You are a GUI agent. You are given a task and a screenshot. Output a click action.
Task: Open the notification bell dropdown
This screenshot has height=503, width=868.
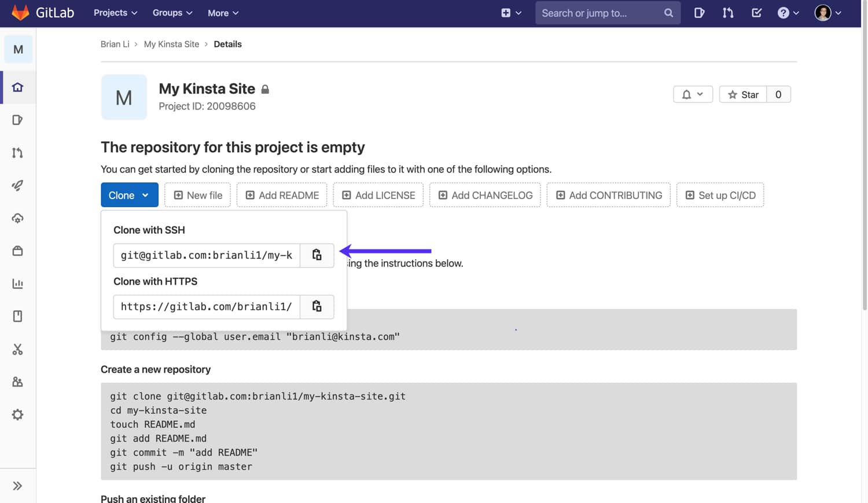click(x=693, y=94)
